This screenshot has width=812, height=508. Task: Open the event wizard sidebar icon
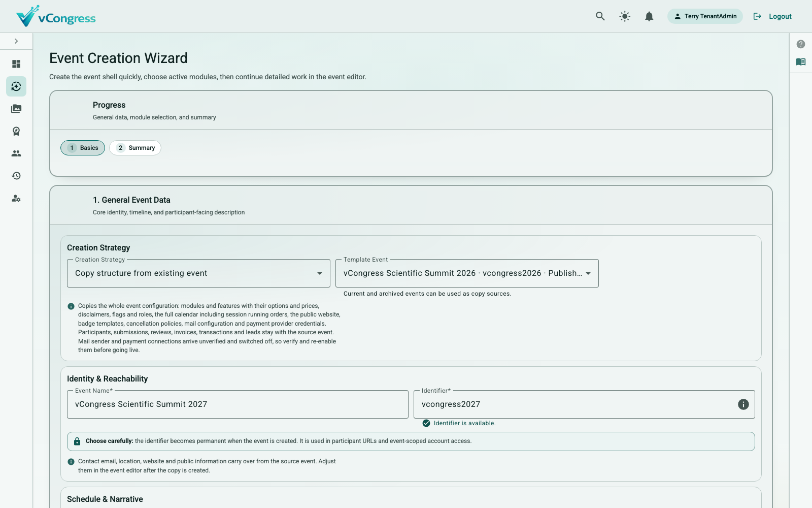(16, 86)
